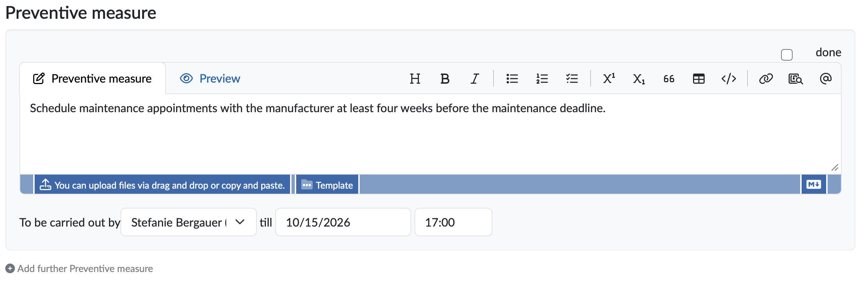This screenshot has width=868, height=285.
Task: Open the Stefanie Bergauer assignee dropdown
Action: coord(189,222)
